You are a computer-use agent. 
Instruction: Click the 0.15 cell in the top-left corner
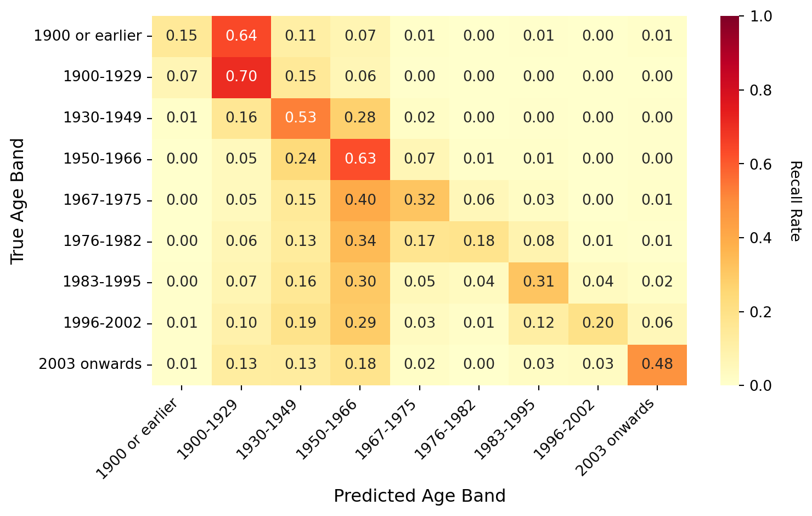(x=182, y=36)
